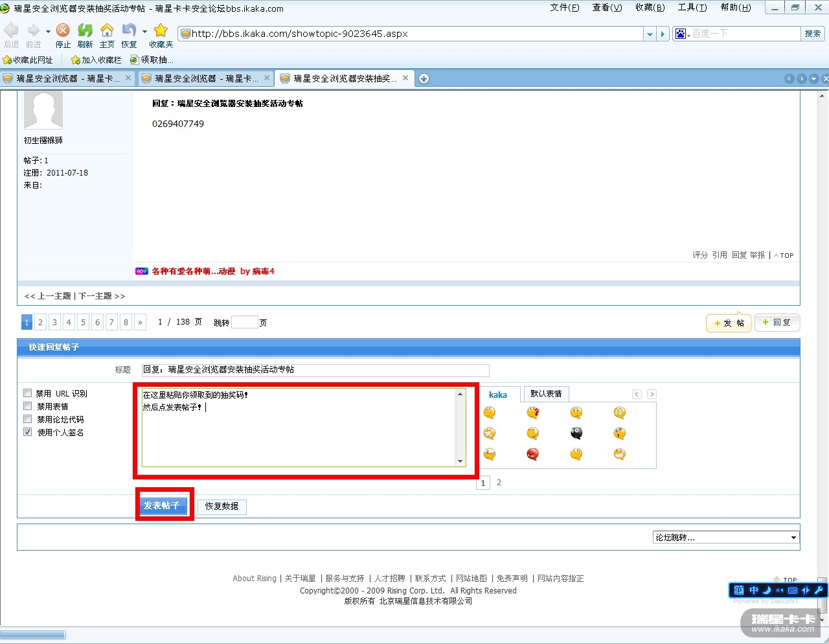Viewport: 829px width, 644px height.
Task: Switch to the second 瑞星安全浏览器 tab
Action: 206,78
